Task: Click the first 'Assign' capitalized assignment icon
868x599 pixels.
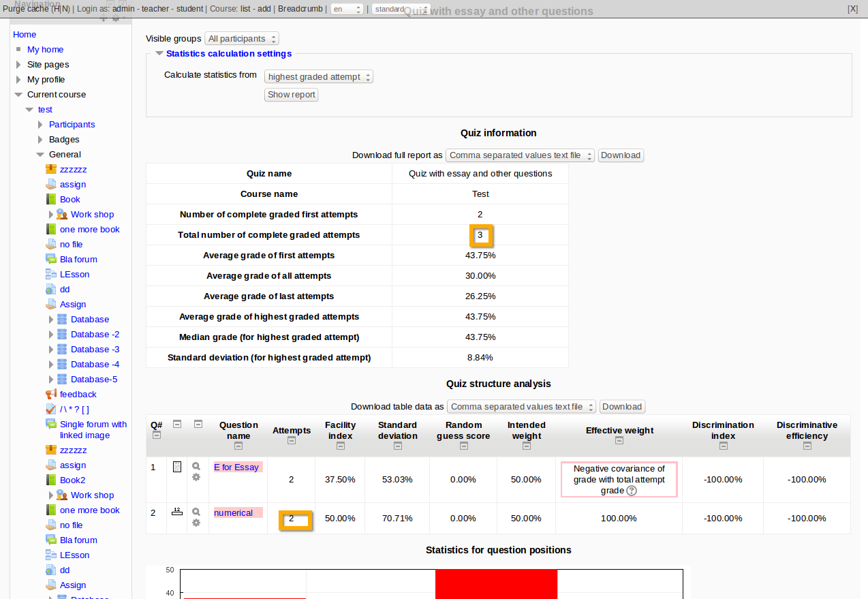Action: [x=51, y=304]
